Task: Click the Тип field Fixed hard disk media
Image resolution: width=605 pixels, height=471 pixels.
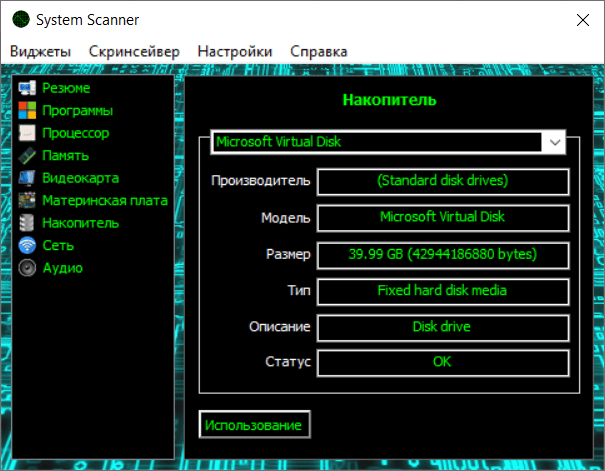Action: [x=443, y=291]
